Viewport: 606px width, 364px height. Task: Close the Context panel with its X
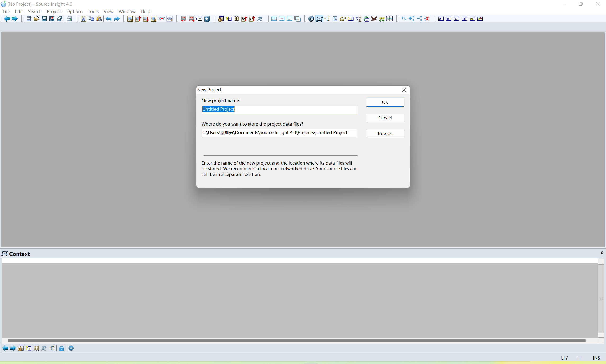pyautogui.click(x=602, y=253)
